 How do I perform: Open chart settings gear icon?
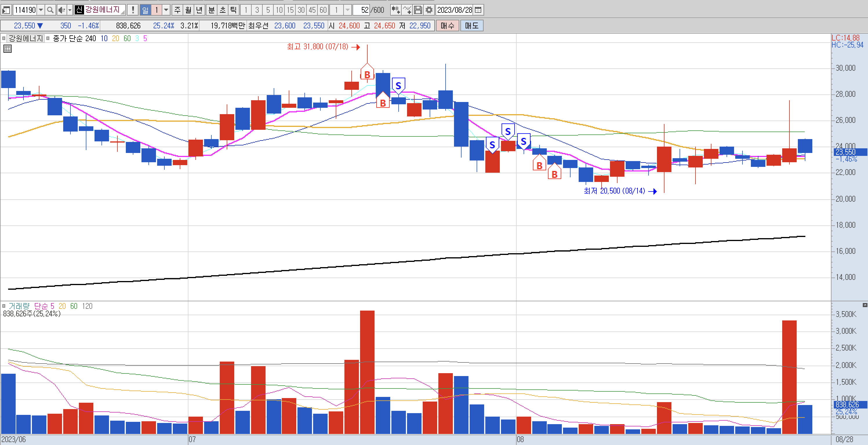[x=428, y=10]
